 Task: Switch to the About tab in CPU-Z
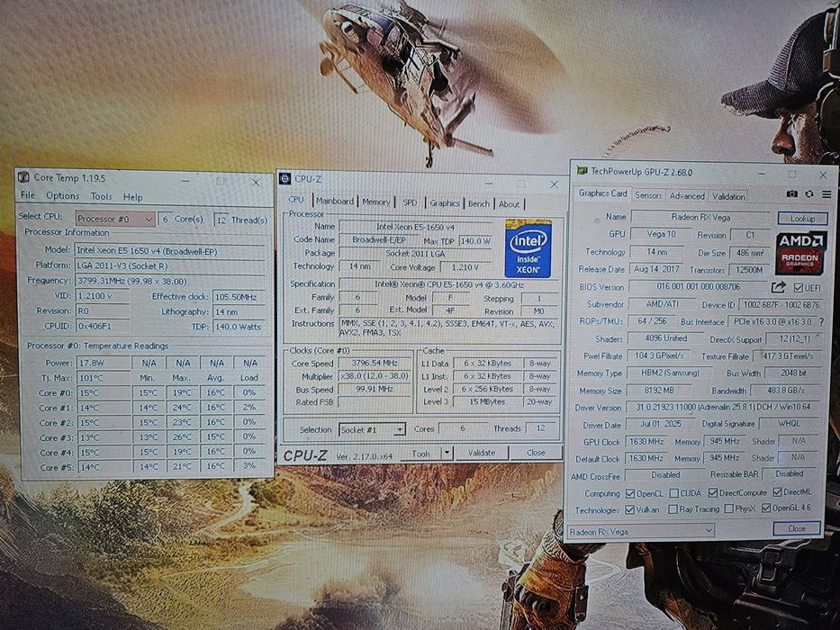[509, 204]
